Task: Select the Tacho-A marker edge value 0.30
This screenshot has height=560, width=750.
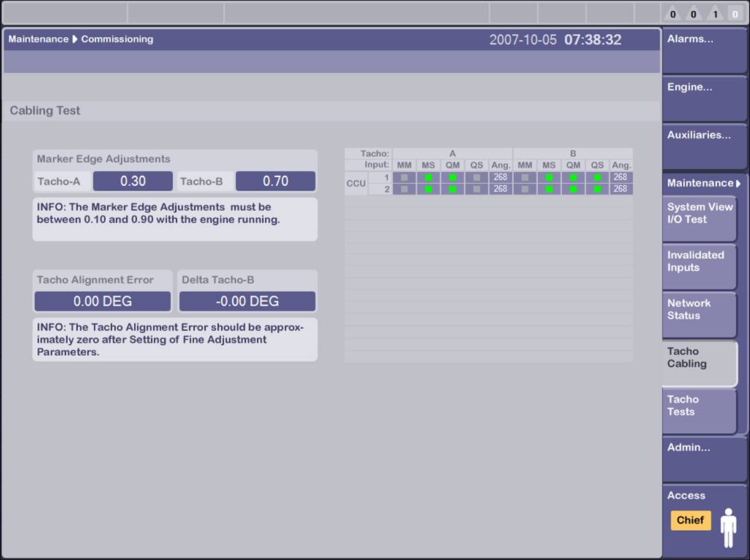Action: coord(133,181)
